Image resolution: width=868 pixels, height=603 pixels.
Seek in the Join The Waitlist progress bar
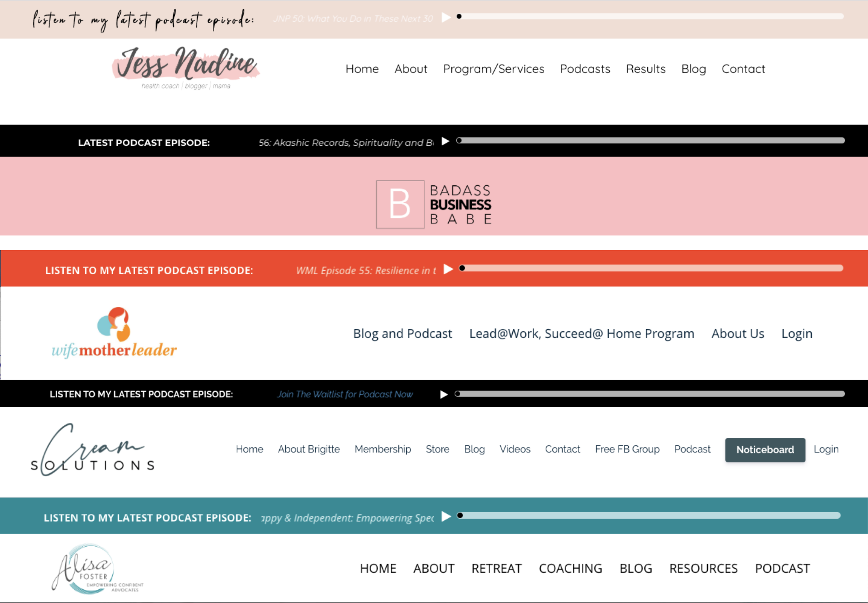[x=650, y=394]
